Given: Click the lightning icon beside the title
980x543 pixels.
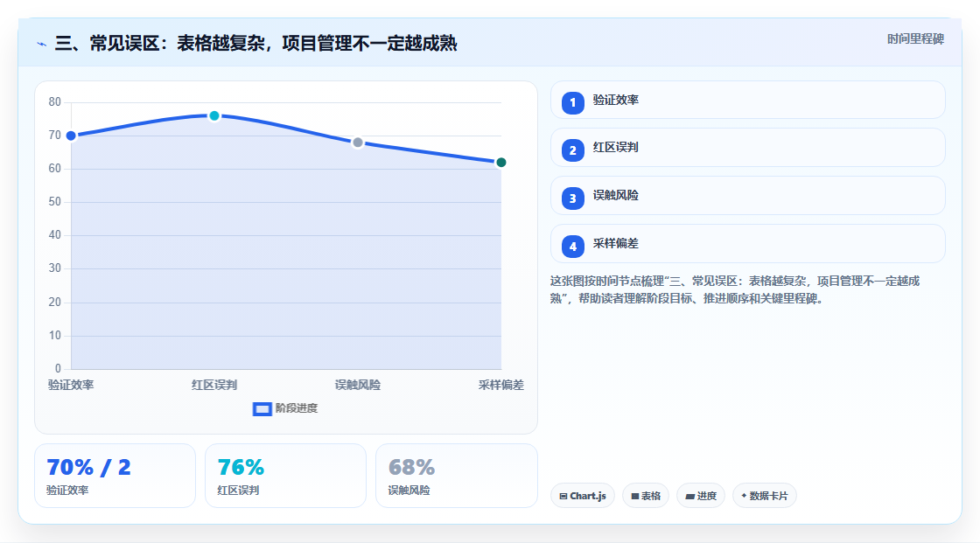Looking at the screenshot, I should coord(42,44).
